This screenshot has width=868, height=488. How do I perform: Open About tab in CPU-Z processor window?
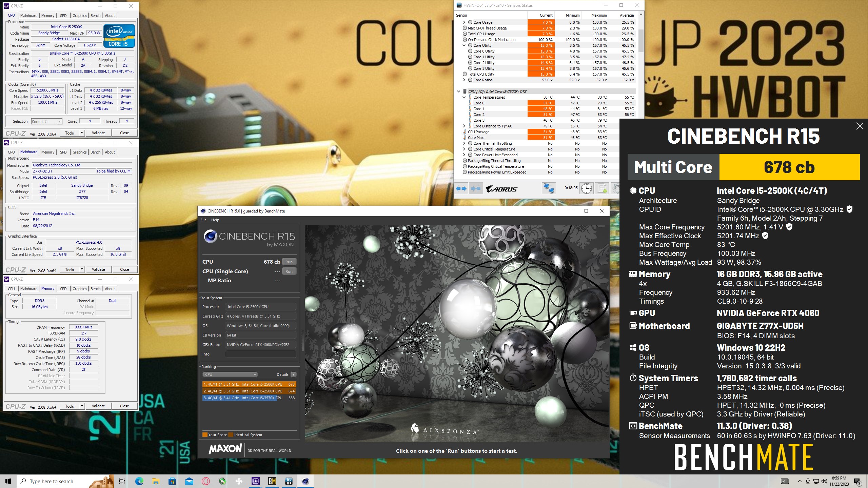click(x=110, y=16)
